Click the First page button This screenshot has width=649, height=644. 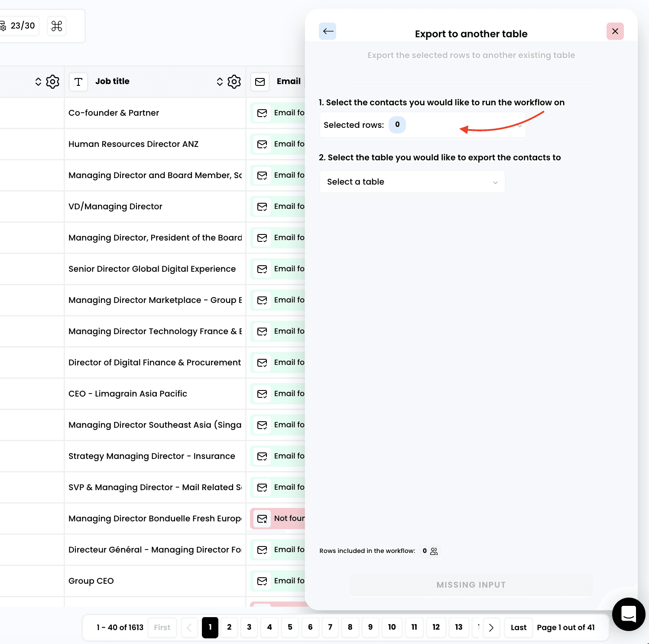click(x=162, y=628)
